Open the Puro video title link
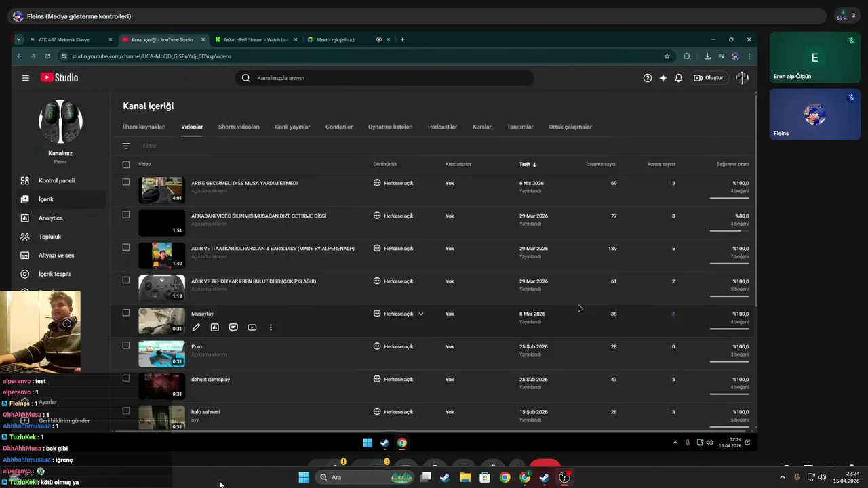Viewport: 868px width, 488px height. [x=197, y=346]
